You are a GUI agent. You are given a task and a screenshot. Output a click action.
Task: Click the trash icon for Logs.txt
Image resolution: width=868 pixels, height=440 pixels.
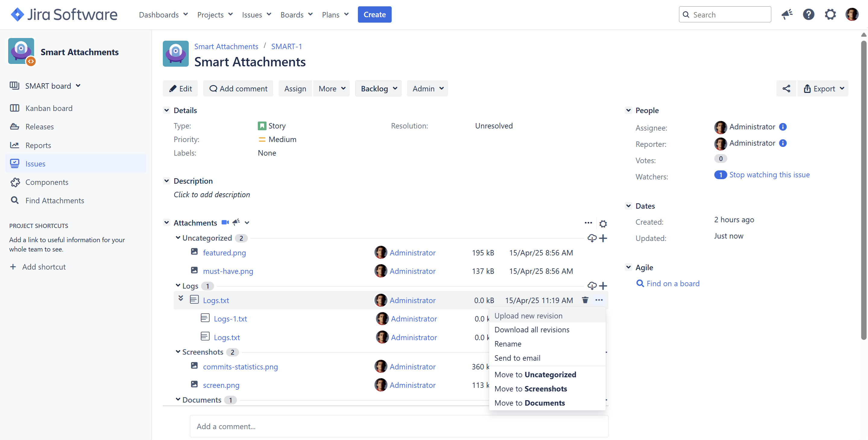(x=585, y=300)
